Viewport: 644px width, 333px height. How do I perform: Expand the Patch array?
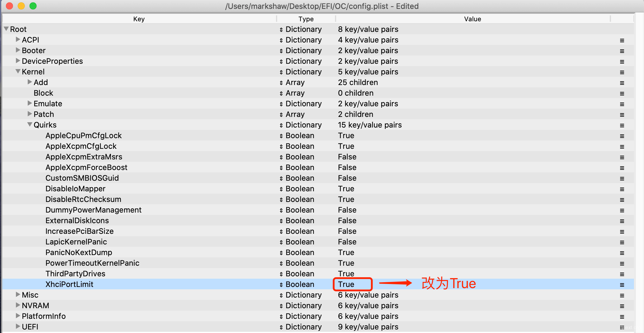click(29, 114)
